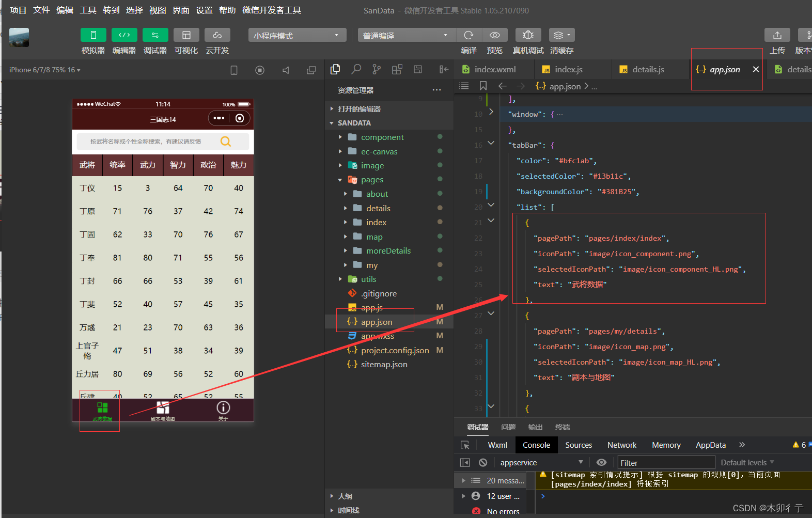
Task: Click the bookmark icon in breadcrumb bar
Action: pyautogui.click(x=483, y=86)
